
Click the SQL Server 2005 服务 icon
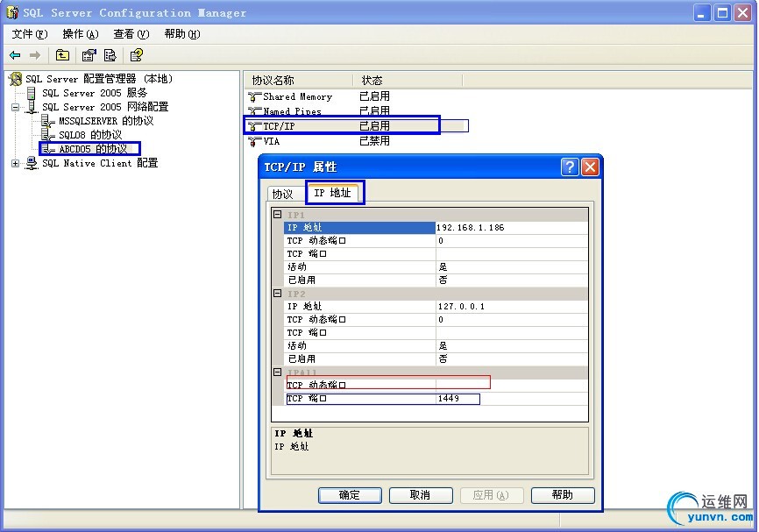click(x=31, y=93)
